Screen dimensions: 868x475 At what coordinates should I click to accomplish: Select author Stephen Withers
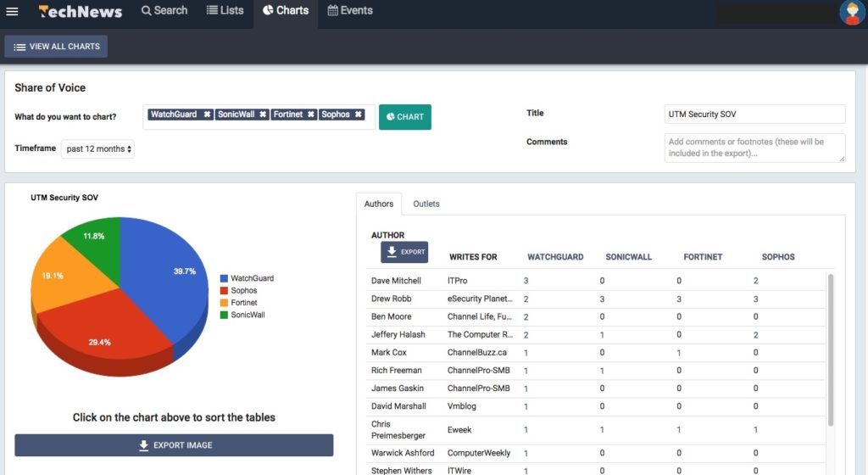coord(401,470)
